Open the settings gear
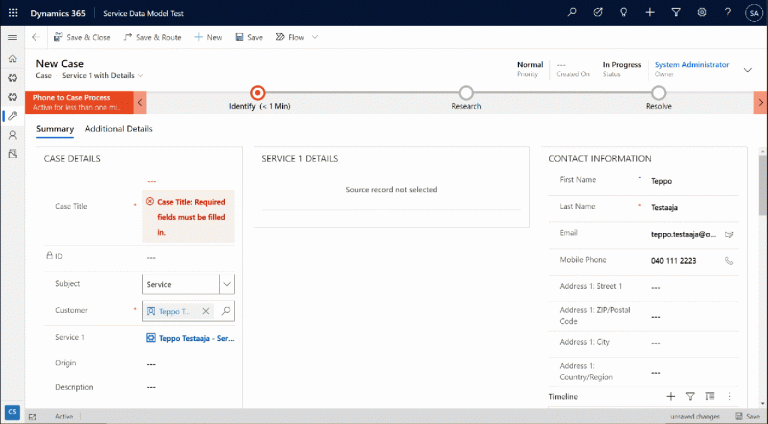 (x=702, y=13)
